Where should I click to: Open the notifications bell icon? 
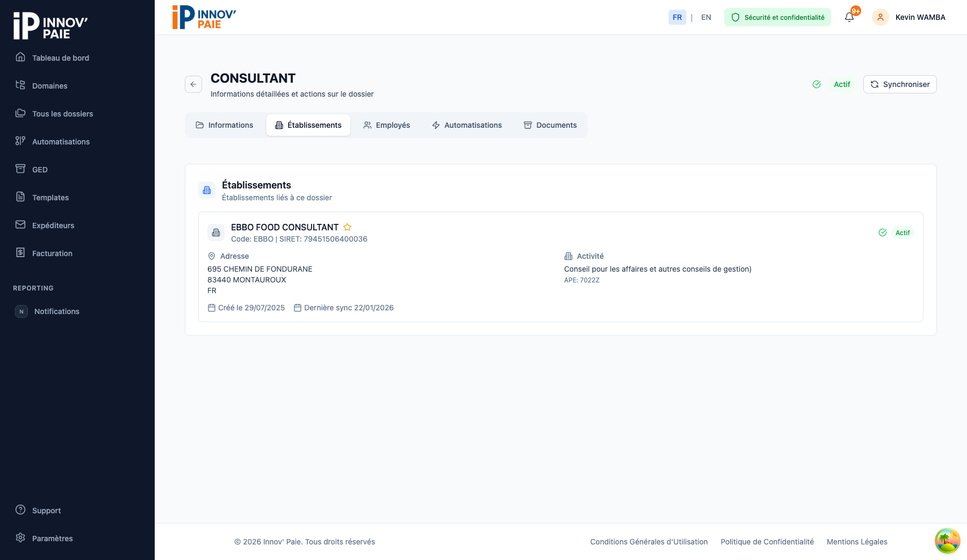(x=849, y=17)
